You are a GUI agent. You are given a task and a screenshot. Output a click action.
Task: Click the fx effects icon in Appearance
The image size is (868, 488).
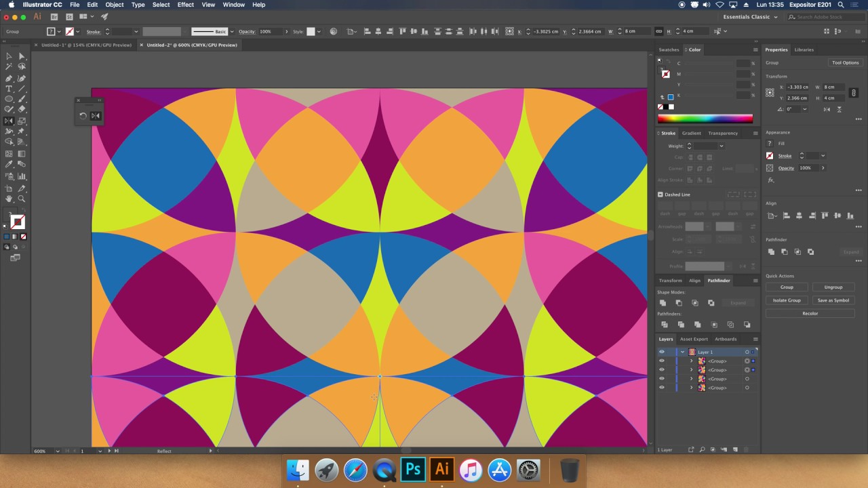point(771,180)
